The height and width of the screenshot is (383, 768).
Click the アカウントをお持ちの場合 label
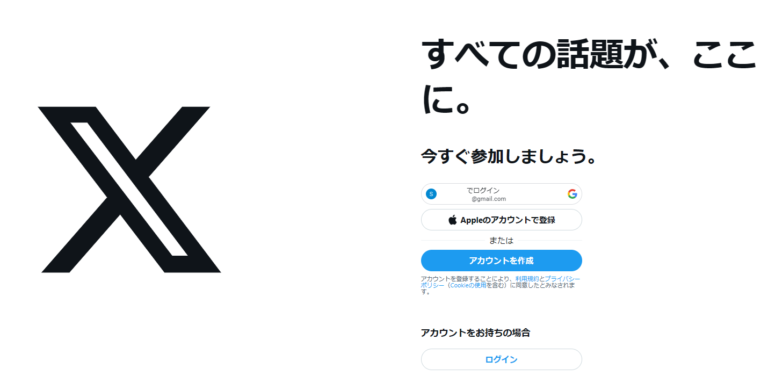coord(475,333)
